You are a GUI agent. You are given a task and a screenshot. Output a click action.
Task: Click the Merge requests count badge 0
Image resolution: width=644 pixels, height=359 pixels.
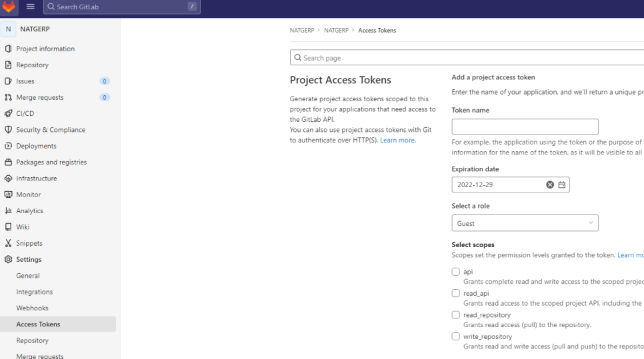(x=104, y=97)
